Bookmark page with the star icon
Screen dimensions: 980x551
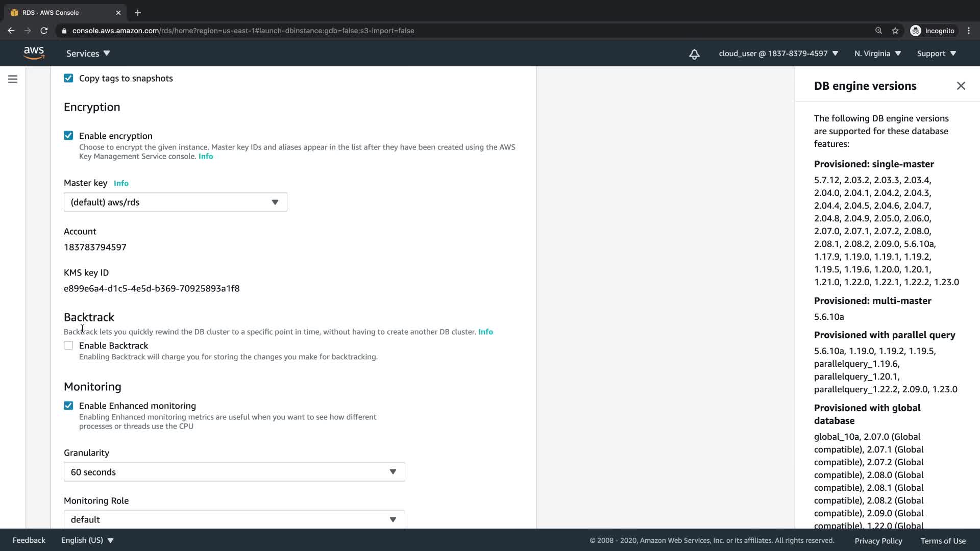pyautogui.click(x=895, y=31)
